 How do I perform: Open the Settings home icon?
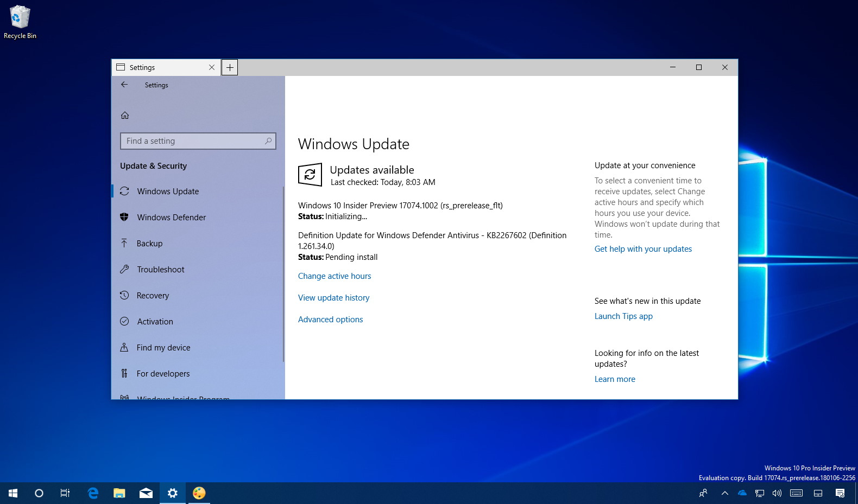125,115
